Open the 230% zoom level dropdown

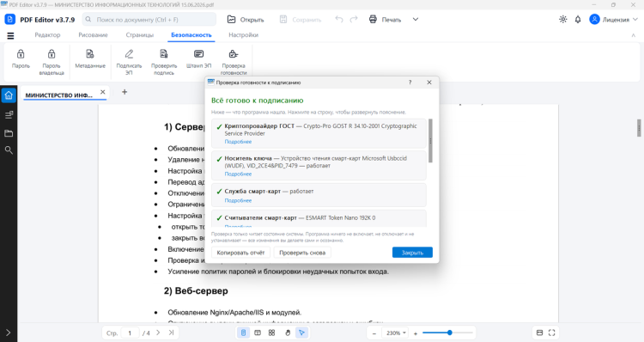click(395, 333)
